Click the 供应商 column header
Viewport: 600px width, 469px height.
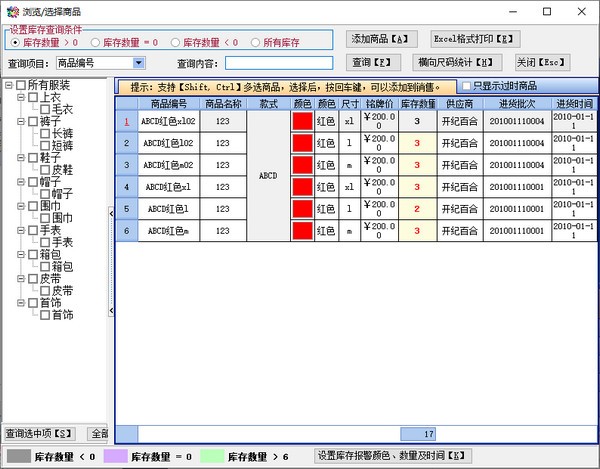(x=460, y=104)
